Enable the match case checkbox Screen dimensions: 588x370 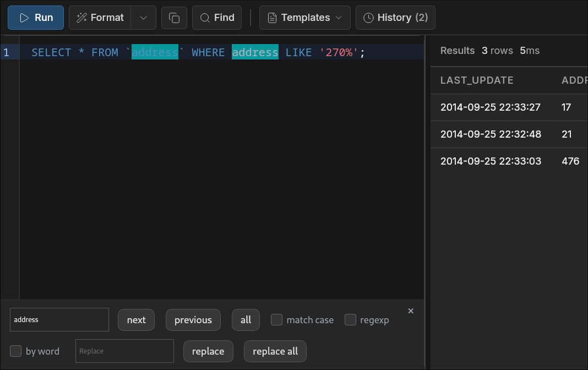(x=277, y=320)
